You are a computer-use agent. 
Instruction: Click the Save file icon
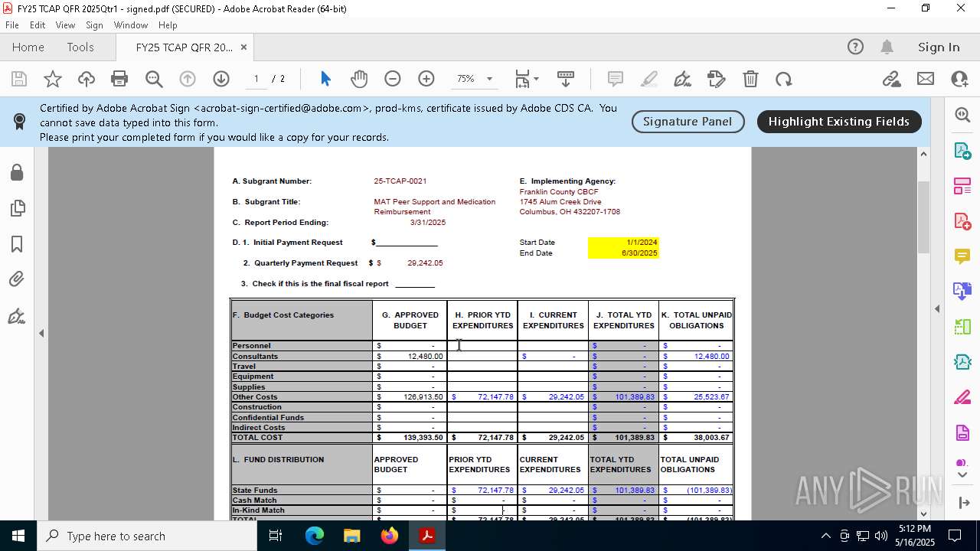click(x=19, y=79)
